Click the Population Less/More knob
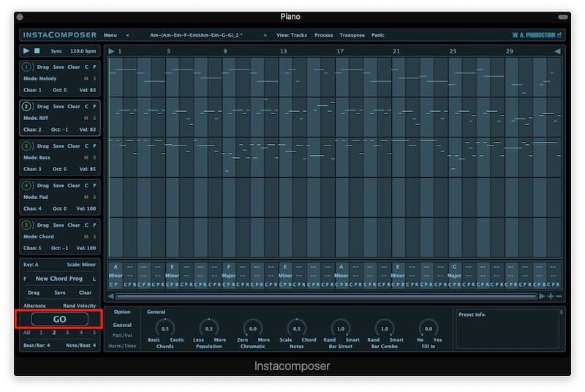585x392 pixels. pos(209,328)
